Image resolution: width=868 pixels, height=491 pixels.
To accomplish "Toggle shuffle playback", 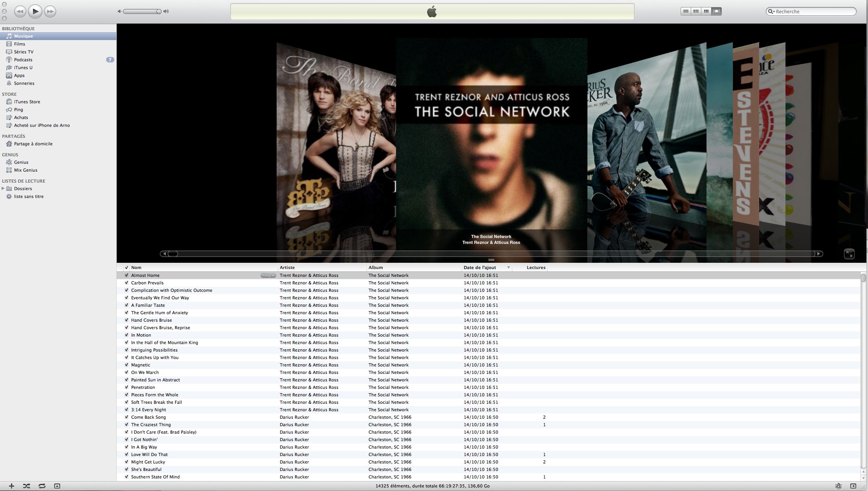I will (26, 486).
